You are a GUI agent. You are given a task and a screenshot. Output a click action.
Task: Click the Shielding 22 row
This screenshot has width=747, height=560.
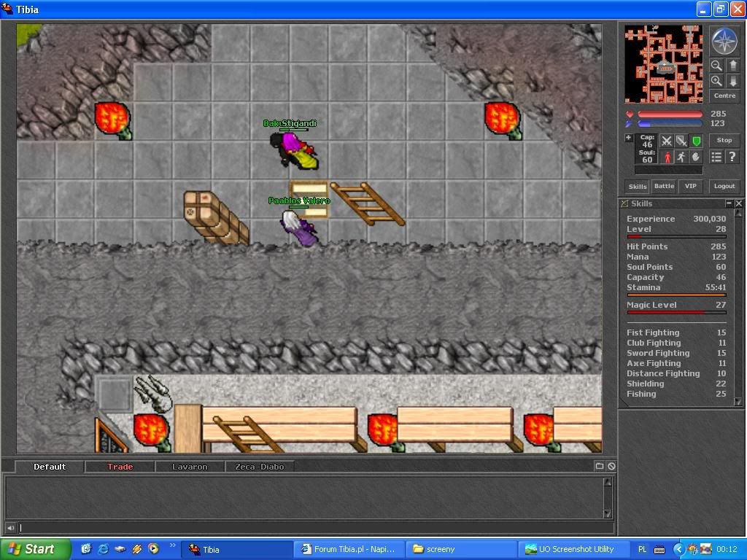tap(676, 384)
